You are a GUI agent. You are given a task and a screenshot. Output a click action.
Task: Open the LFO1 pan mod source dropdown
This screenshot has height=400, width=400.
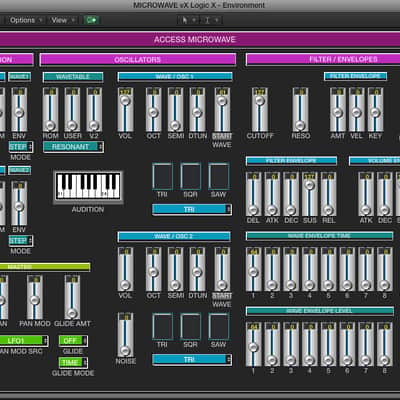tap(23, 341)
